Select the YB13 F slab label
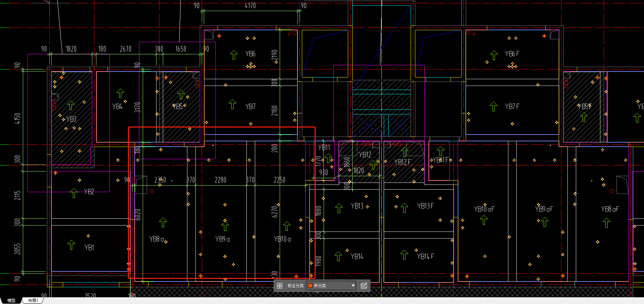The width and height of the screenshot is (644, 304). 425,206
